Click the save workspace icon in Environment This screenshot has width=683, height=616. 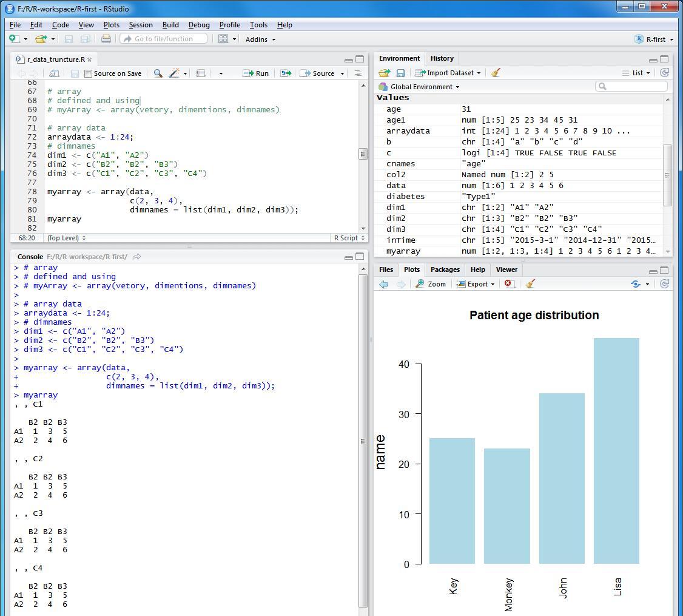click(x=400, y=73)
